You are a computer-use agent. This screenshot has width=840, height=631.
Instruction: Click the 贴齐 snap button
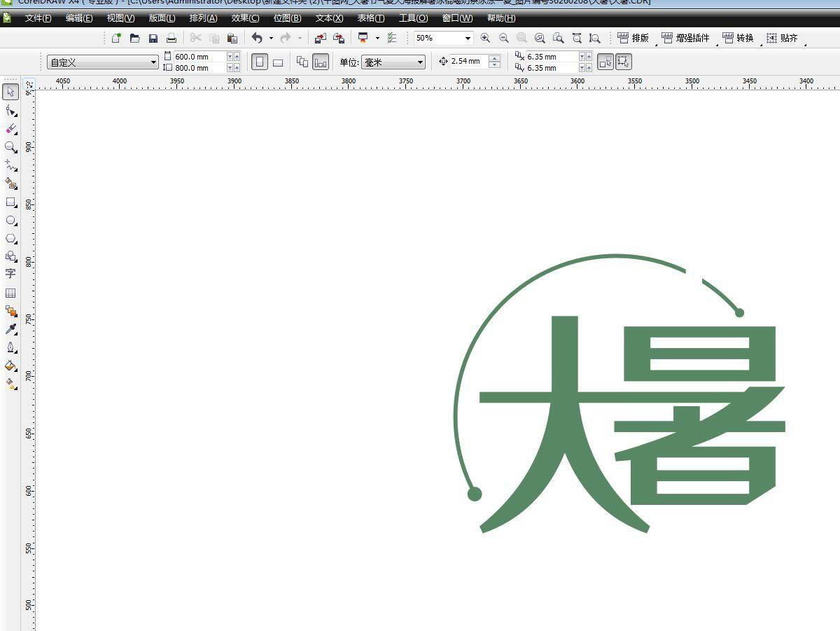783,38
